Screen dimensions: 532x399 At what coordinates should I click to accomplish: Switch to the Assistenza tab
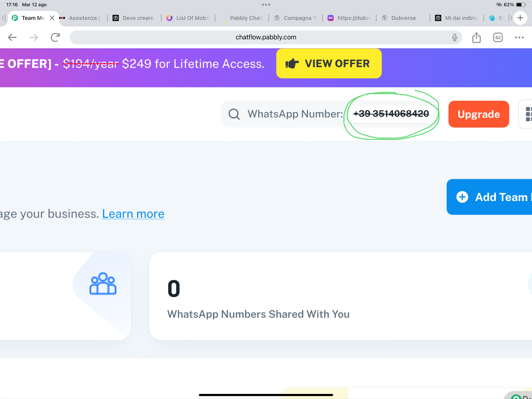pyautogui.click(x=83, y=18)
